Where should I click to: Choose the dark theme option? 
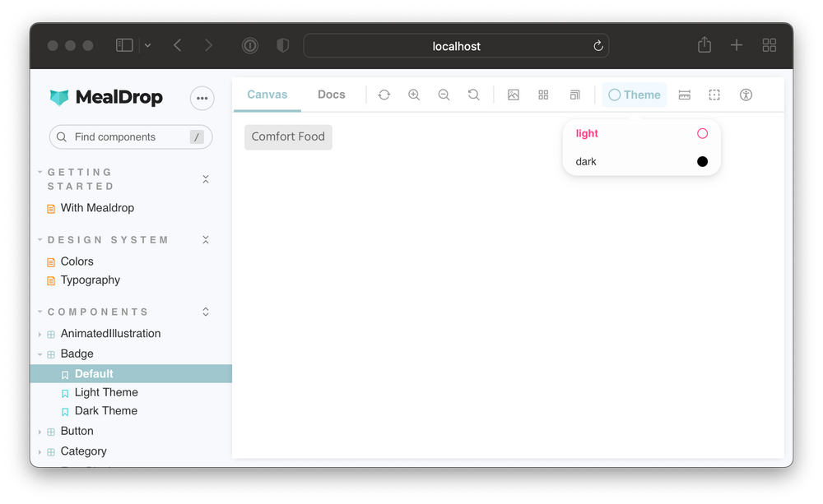641,161
